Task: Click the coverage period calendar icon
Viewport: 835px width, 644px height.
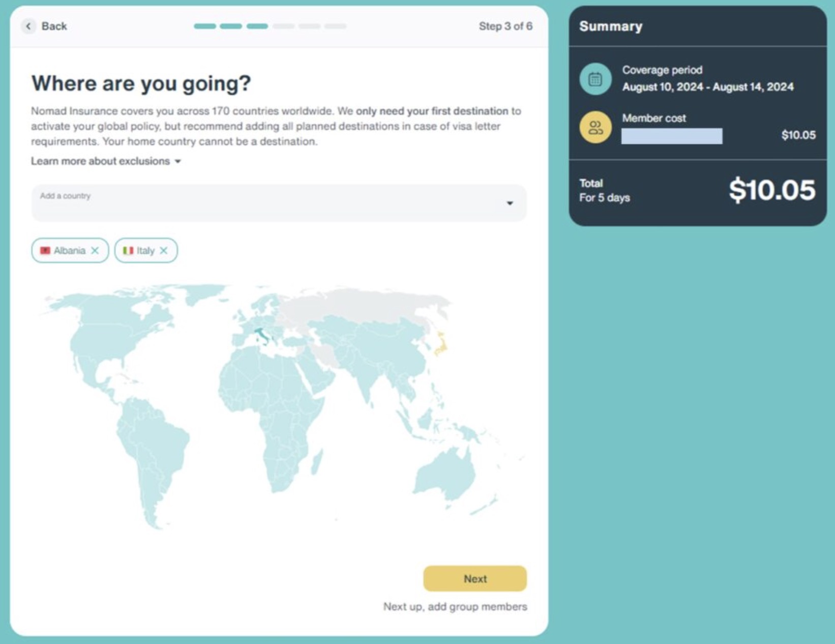Action: [x=595, y=79]
